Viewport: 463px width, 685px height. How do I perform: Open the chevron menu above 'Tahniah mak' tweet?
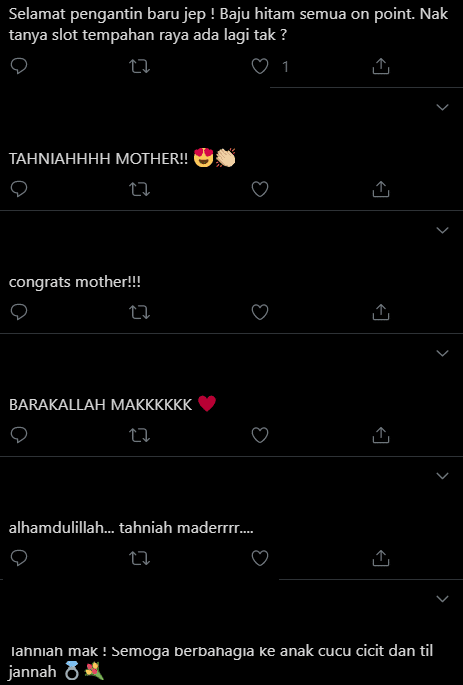tap(442, 599)
